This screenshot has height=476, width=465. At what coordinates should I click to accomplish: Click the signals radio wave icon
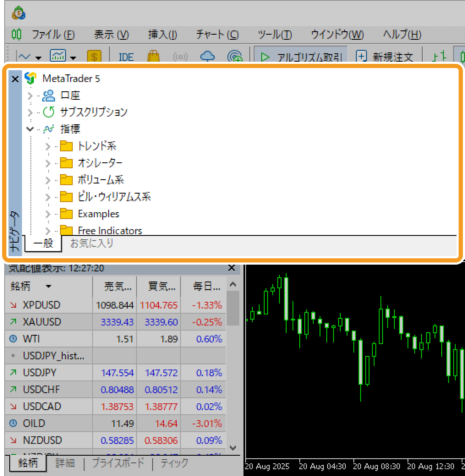tap(181, 57)
